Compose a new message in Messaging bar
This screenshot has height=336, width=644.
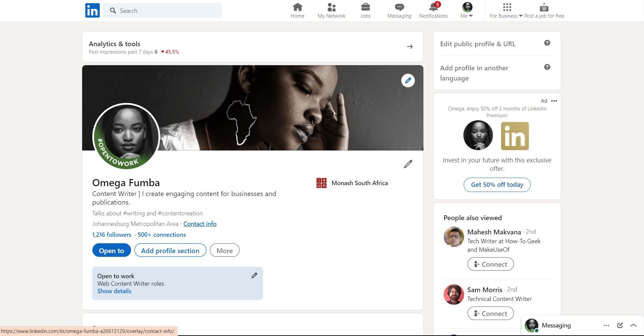coord(620,325)
